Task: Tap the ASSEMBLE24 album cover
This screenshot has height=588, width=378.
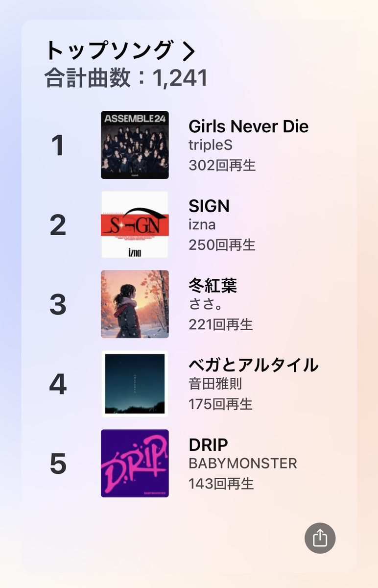Action: pos(135,145)
